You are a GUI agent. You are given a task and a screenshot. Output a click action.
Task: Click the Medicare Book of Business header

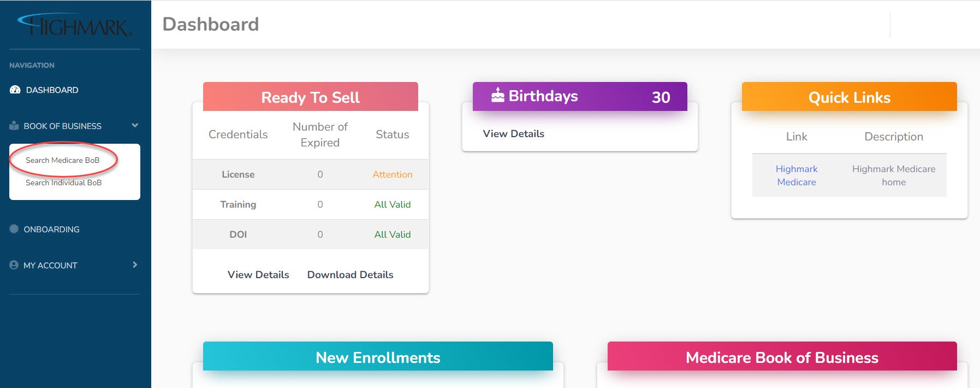(x=782, y=357)
